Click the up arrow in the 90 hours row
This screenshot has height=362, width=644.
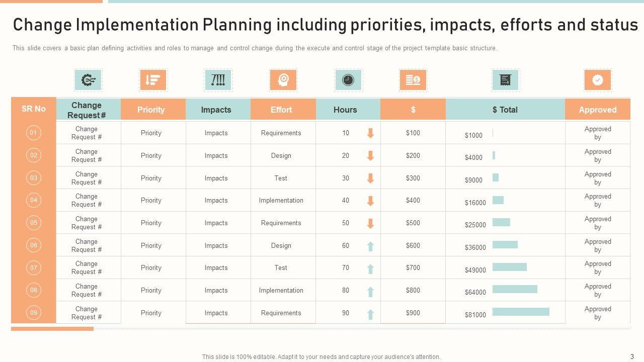point(370,314)
